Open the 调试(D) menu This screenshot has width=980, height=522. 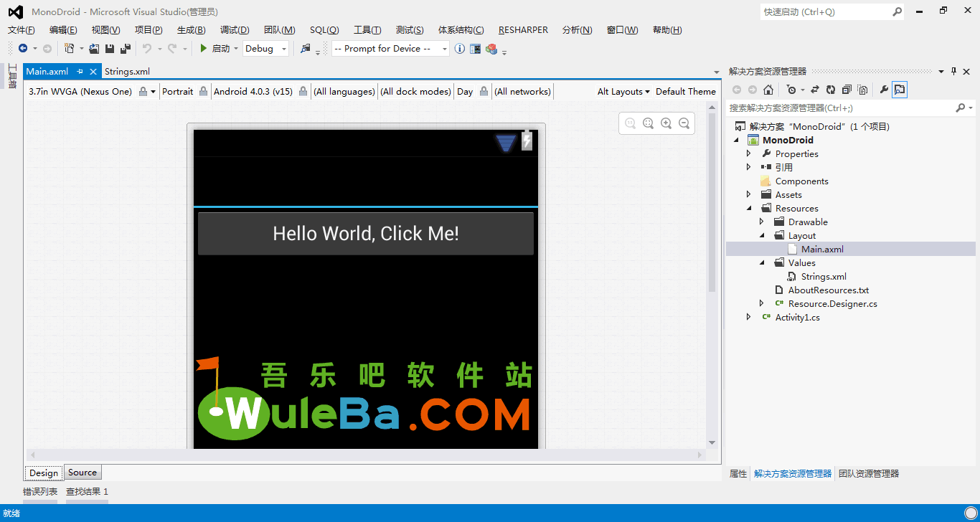click(235, 29)
